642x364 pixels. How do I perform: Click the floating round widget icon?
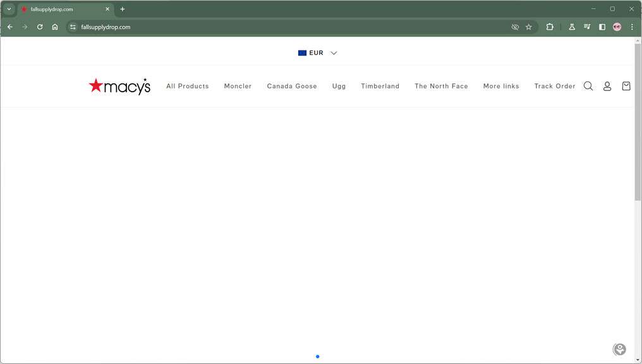coord(619,349)
